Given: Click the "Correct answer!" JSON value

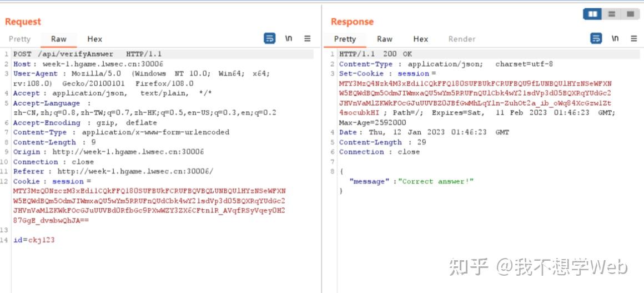Looking at the screenshot, I should [436, 181].
